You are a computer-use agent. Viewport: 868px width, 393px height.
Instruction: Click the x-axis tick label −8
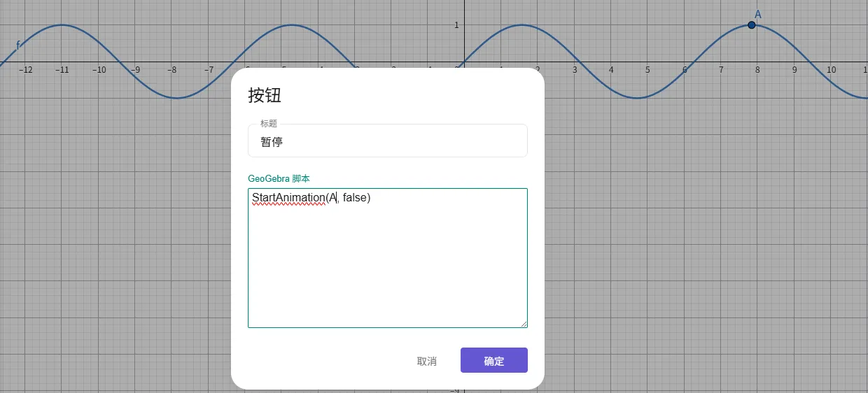coord(172,70)
